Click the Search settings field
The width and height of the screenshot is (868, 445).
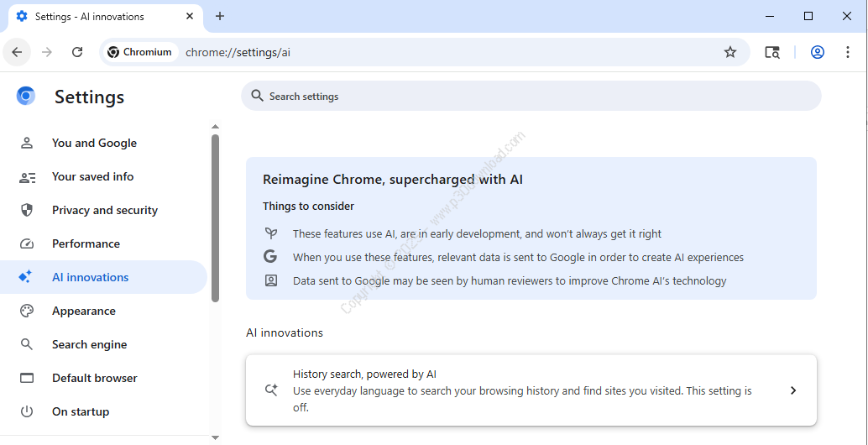point(531,97)
